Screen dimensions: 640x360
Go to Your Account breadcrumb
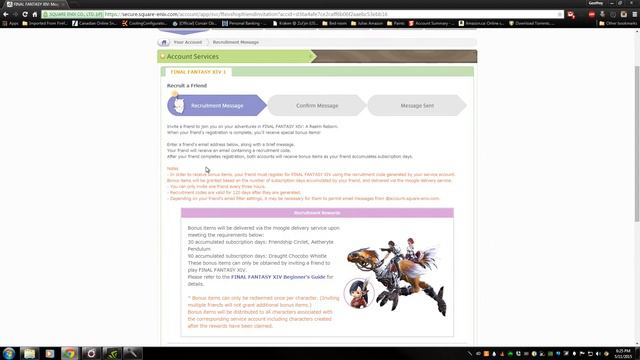click(188, 42)
